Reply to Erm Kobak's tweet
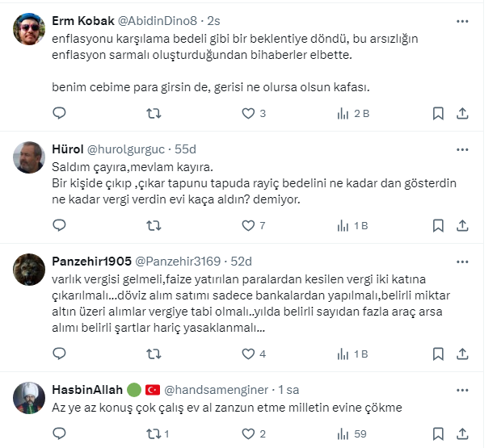 pyautogui.click(x=59, y=114)
